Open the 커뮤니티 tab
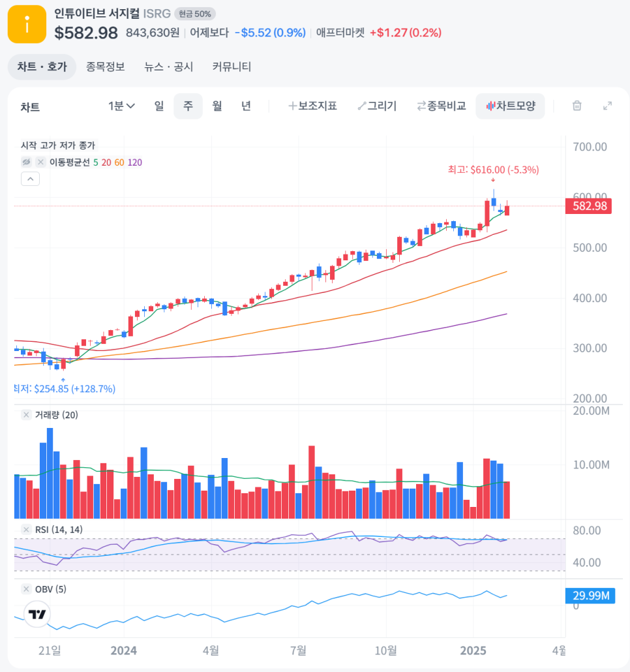Image resolution: width=630 pixels, height=672 pixels. point(232,67)
